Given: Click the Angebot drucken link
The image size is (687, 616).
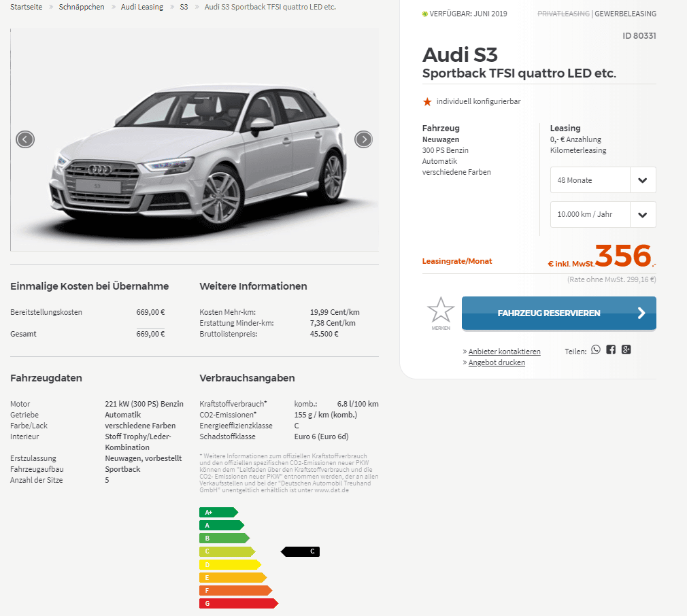Looking at the screenshot, I should (497, 362).
